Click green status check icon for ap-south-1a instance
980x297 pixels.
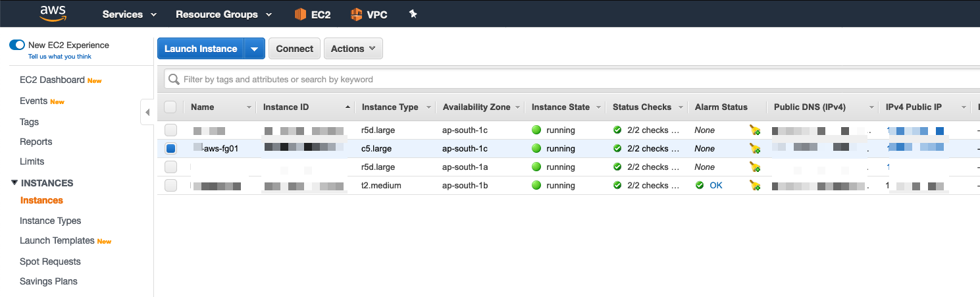pyautogui.click(x=617, y=167)
